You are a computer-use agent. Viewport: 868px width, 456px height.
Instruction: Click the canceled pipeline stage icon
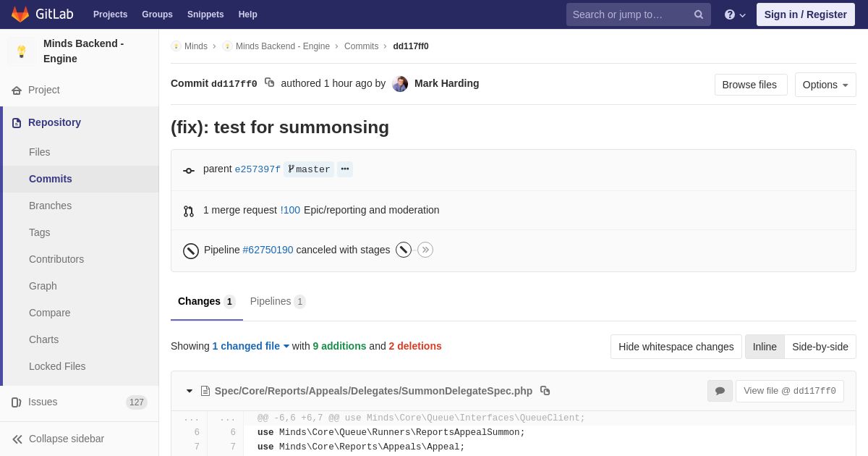pyautogui.click(x=404, y=250)
